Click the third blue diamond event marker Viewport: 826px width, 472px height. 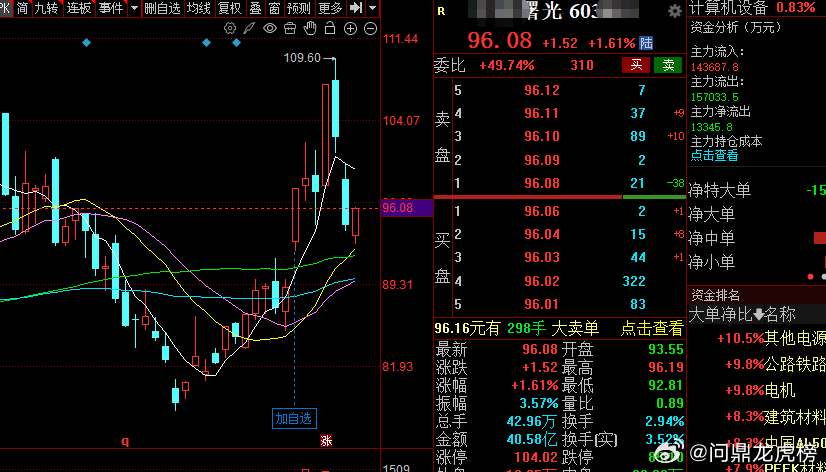[x=237, y=43]
